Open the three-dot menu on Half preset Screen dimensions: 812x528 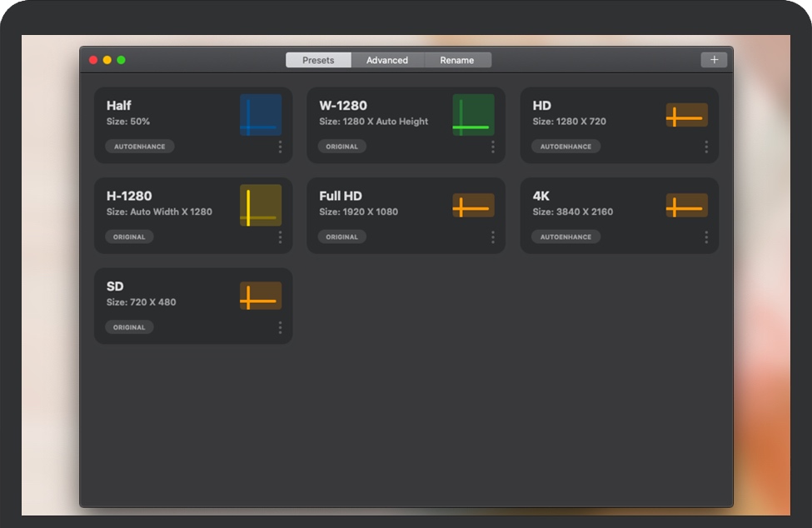tap(280, 147)
